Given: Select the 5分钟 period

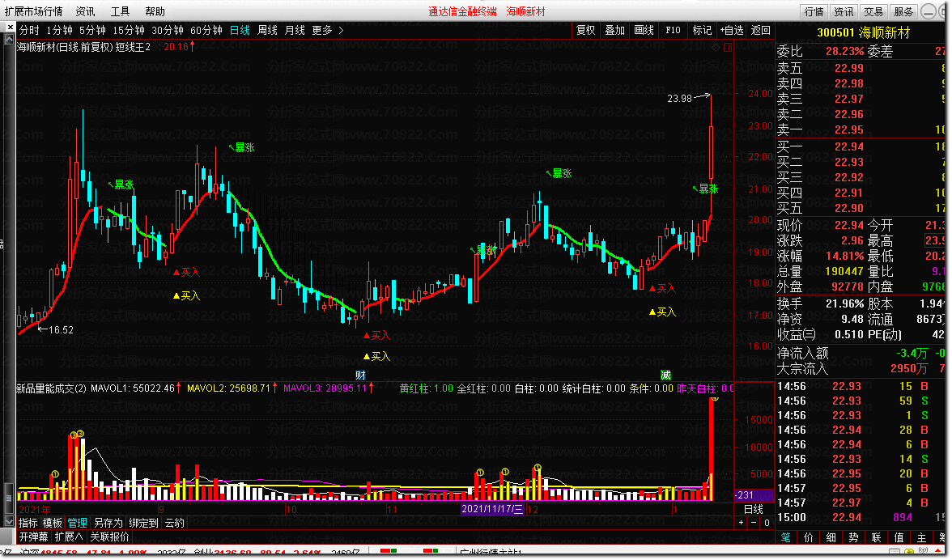Looking at the screenshot, I should click(92, 30).
